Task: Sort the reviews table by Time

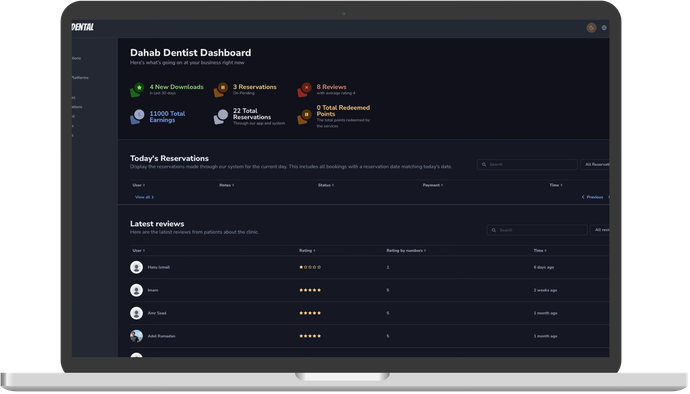Action: (x=540, y=251)
